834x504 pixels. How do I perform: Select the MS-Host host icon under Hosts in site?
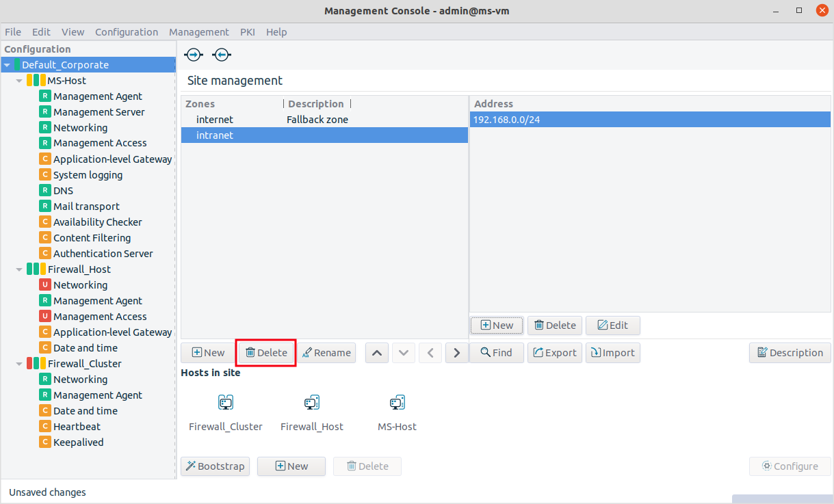[397, 403]
